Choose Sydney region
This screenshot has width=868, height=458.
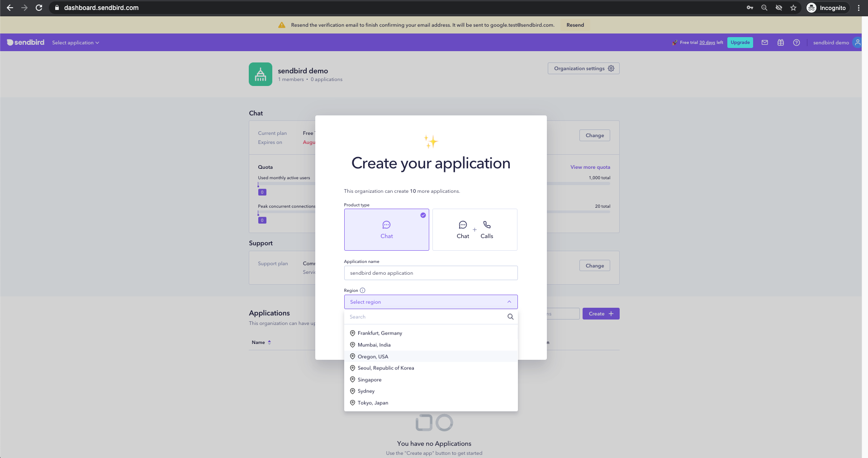pyautogui.click(x=431, y=391)
